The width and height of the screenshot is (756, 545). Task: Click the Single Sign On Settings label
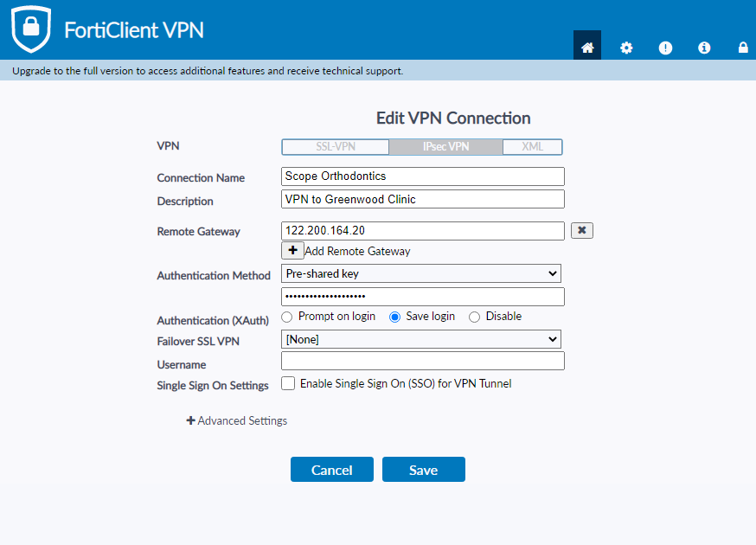point(213,385)
